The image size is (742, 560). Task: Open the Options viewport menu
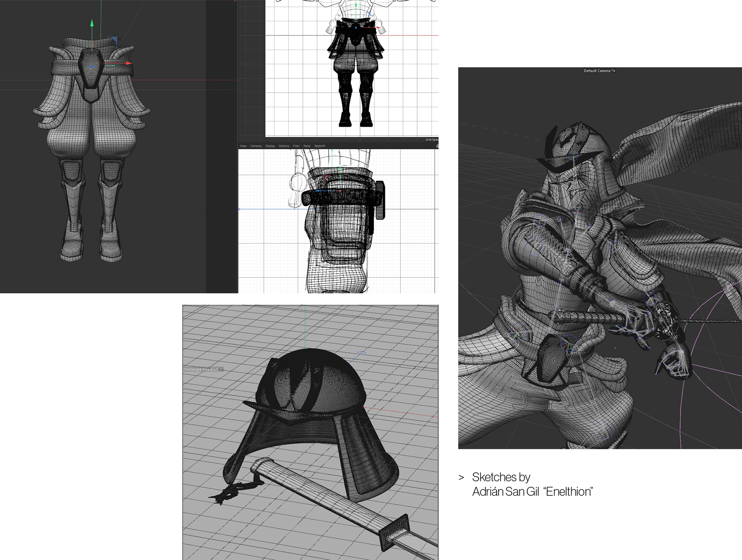coord(284,146)
